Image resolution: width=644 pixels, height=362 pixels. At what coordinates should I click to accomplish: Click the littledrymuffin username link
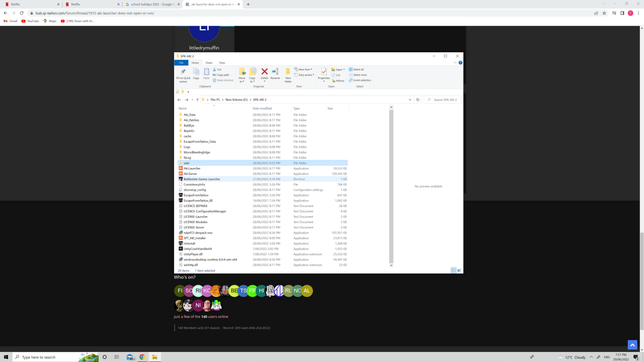204,48
